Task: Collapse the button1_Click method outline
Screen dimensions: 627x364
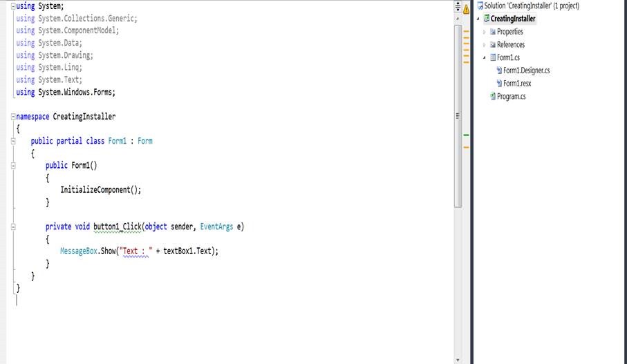Action: (13, 227)
